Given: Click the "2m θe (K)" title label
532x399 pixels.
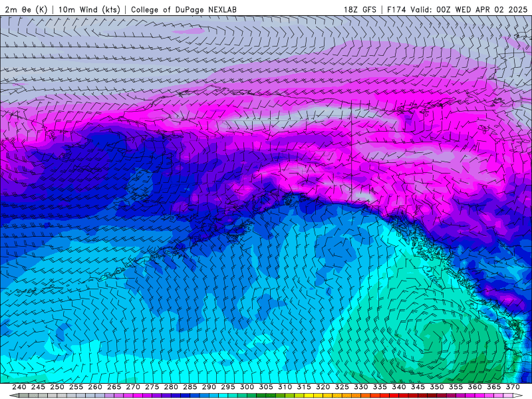Looking at the screenshot, I should tap(26, 9).
